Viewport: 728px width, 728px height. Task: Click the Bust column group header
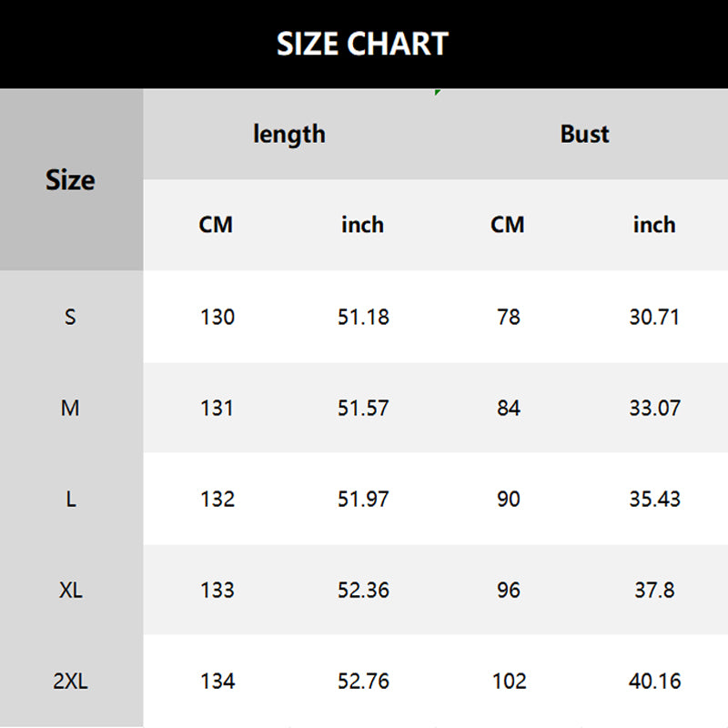[x=584, y=134]
